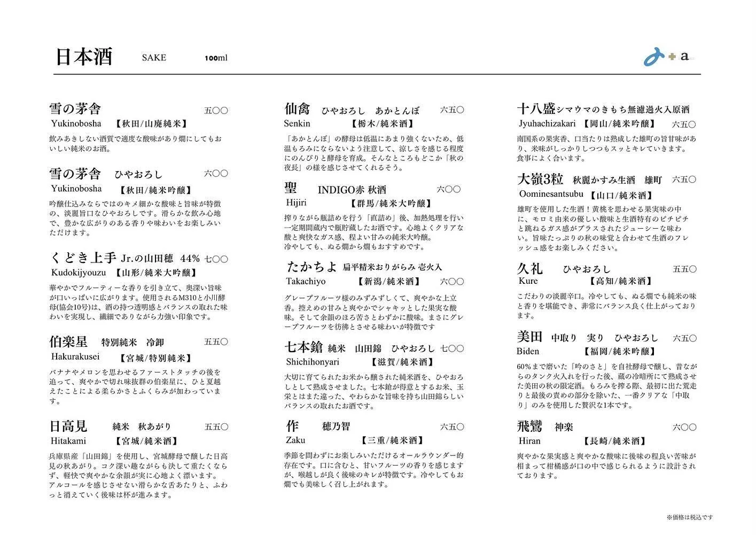Click the Hitakami romaji label
This screenshot has height=535, width=756.
pos(68,441)
